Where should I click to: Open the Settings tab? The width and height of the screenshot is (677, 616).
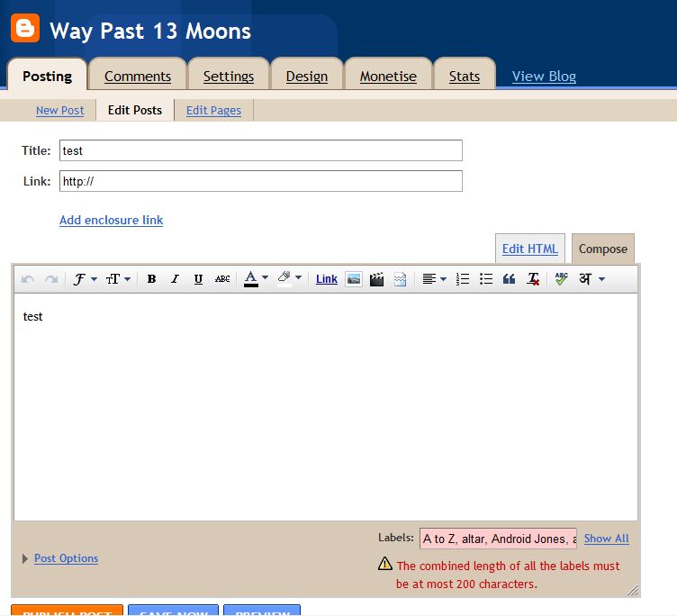[229, 76]
